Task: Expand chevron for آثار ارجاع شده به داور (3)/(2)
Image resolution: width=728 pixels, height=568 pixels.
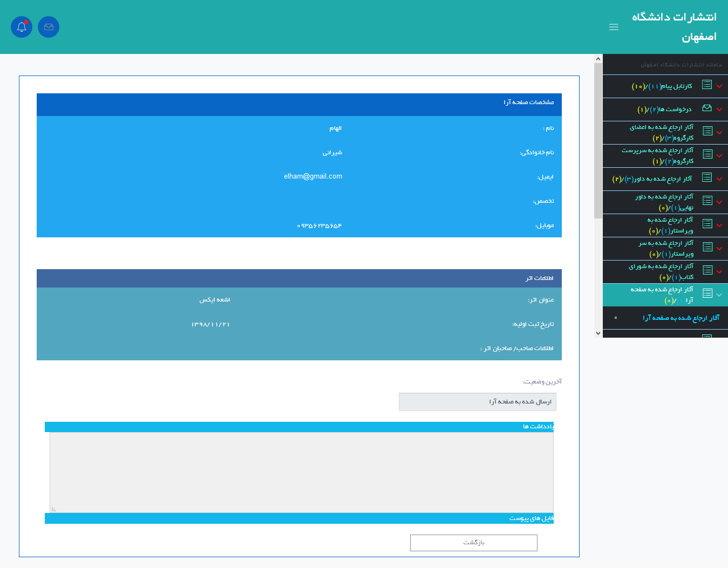Action: click(719, 179)
